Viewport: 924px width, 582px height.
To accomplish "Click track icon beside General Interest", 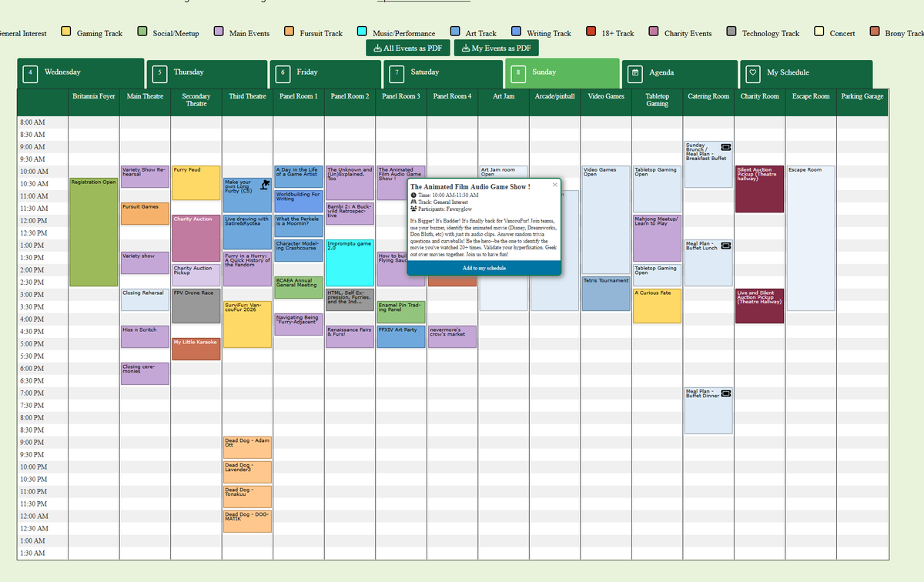I will [x=413, y=202].
